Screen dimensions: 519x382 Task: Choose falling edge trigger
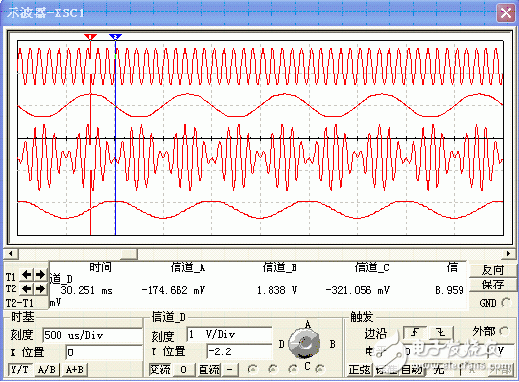point(441,332)
